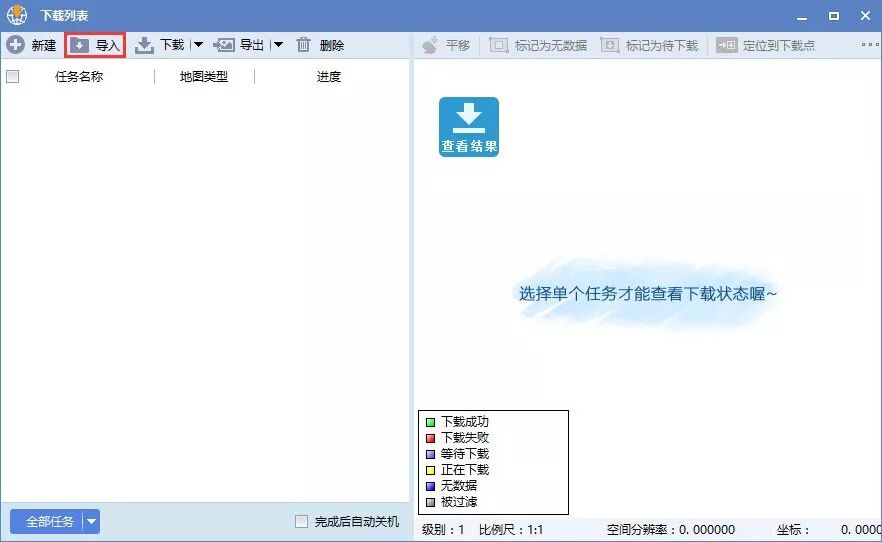This screenshot has width=882, height=542.
Task: Click the 空间分辨率 status value
Action: 706,530
